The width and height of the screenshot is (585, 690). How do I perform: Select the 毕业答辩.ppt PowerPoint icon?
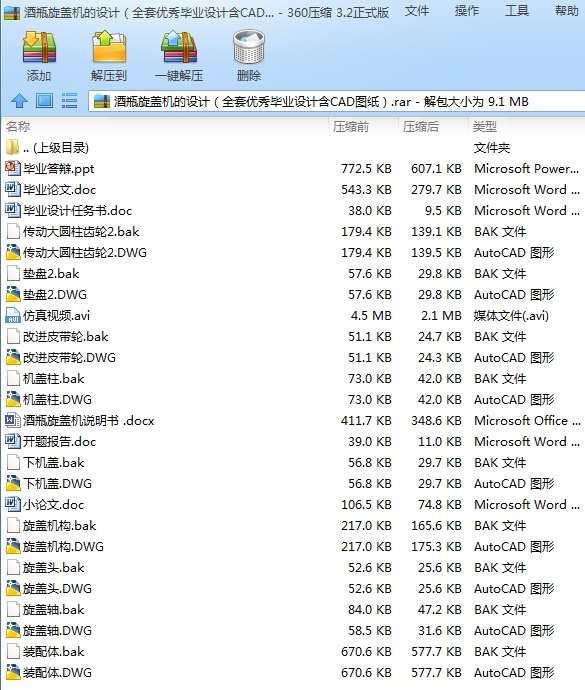[x=12, y=168]
